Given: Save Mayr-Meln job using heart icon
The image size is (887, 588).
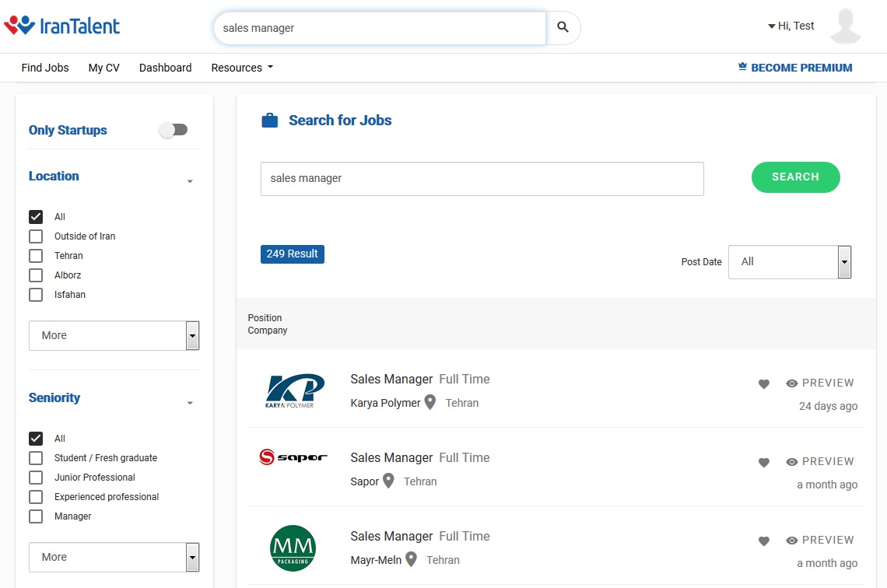Looking at the screenshot, I should [764, 541].
